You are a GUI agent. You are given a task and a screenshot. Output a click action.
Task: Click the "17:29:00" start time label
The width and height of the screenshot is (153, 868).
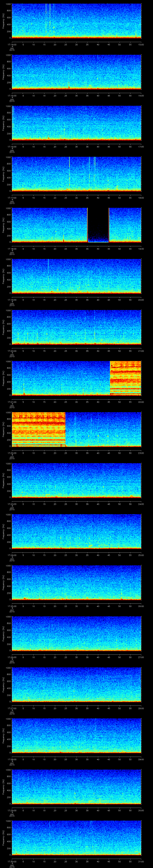tap(12, 810)
